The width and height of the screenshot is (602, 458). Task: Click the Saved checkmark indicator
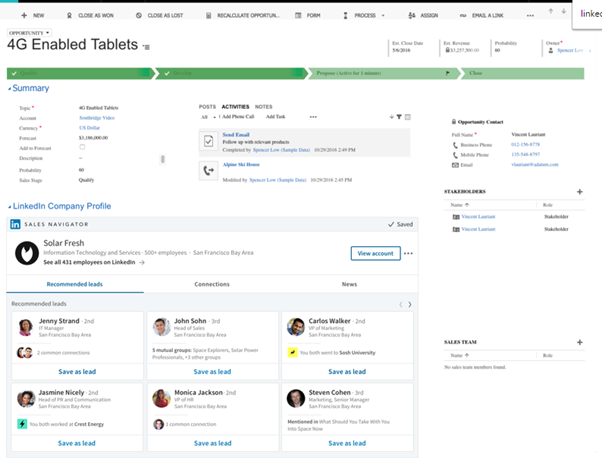click(400, 224)
